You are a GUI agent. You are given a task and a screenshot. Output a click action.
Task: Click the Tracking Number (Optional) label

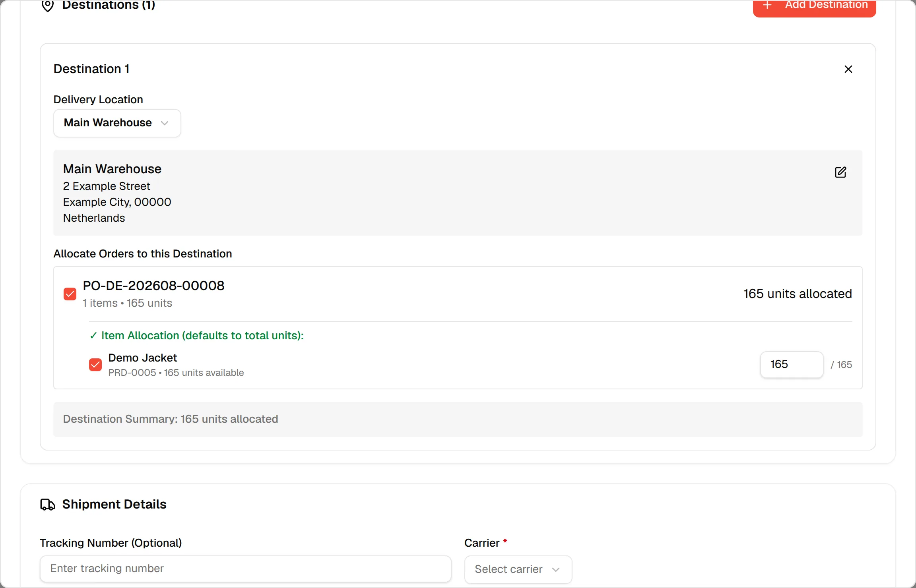click(111, 543)
